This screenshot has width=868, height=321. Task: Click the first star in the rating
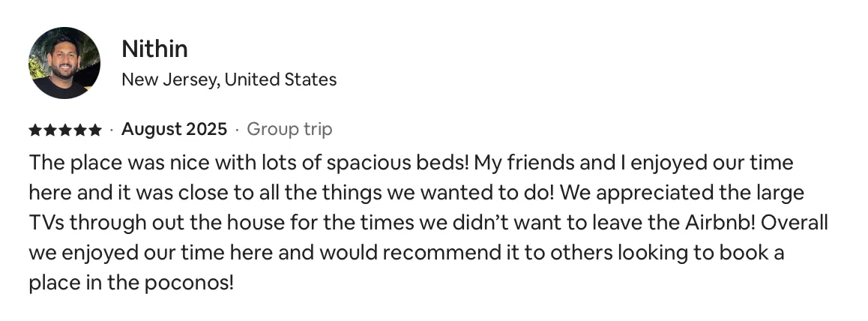35,130
